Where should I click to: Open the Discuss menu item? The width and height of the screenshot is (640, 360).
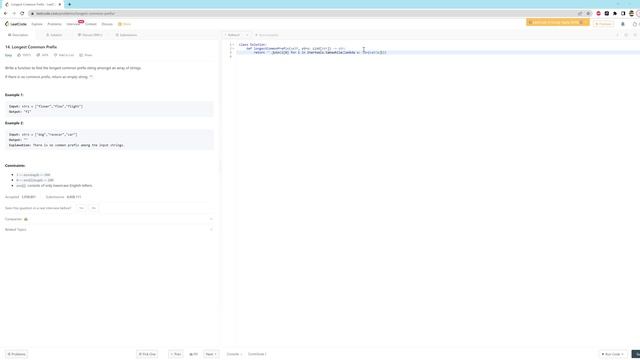tap(107, 24)
